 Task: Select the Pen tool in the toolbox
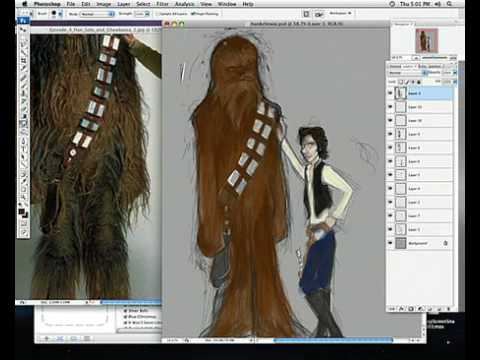(24, 140)
